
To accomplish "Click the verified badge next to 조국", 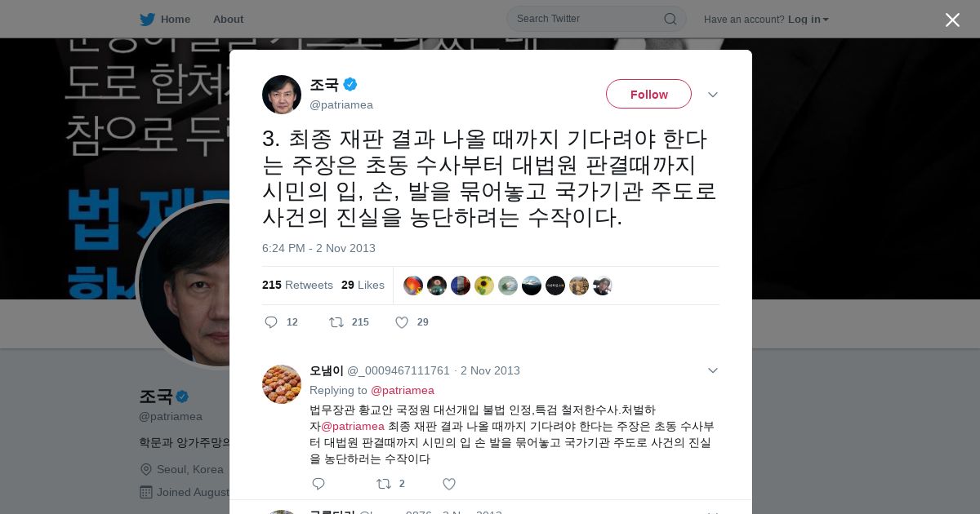I will 350,84.
